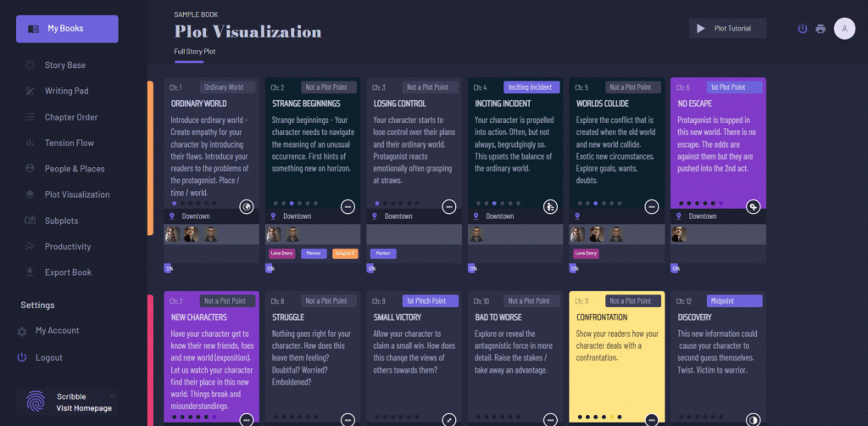
Task: Click the power icon in header
Action: coord(802,29)
